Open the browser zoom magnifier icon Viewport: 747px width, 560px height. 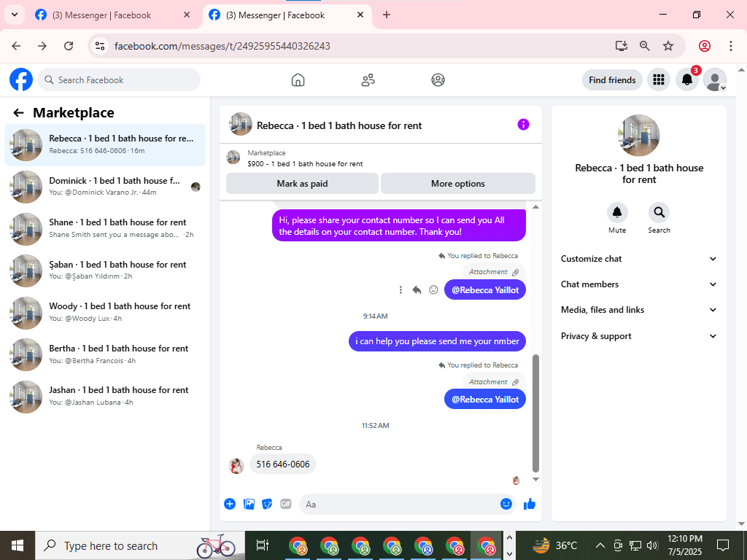pyautogui.click(x=645, y=46)
